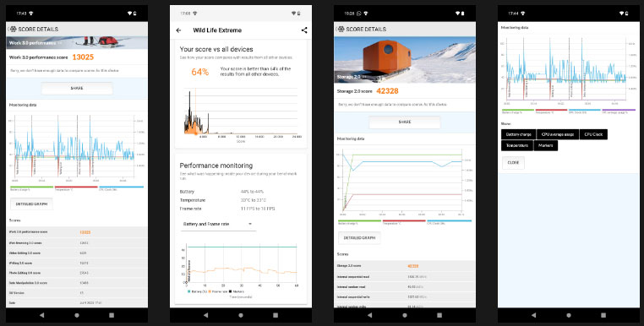Tap WhatsApp notification icon in Storage screen status bar
This screenshot has height=326, width=644.
pos(359,14)
